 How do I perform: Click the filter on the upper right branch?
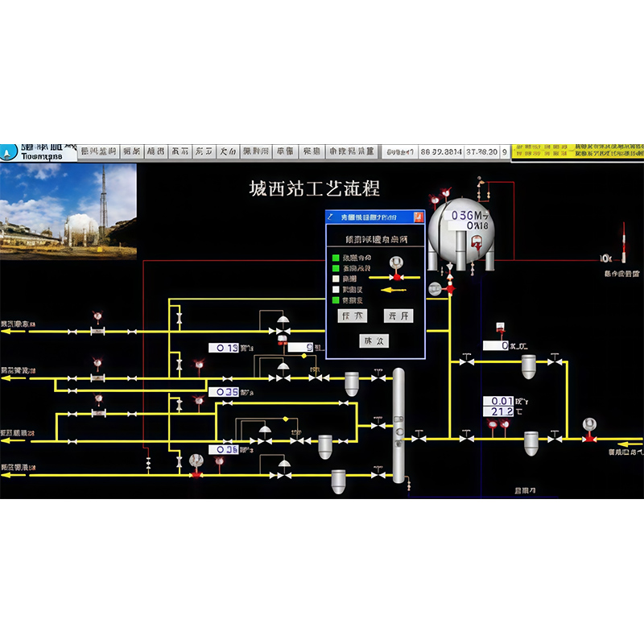(x=528, y=366)
